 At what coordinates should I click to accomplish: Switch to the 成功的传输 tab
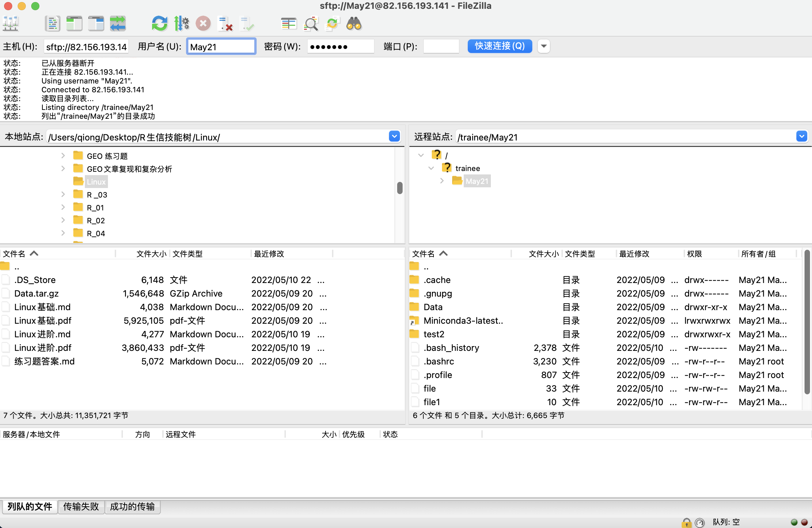point(132,507)
